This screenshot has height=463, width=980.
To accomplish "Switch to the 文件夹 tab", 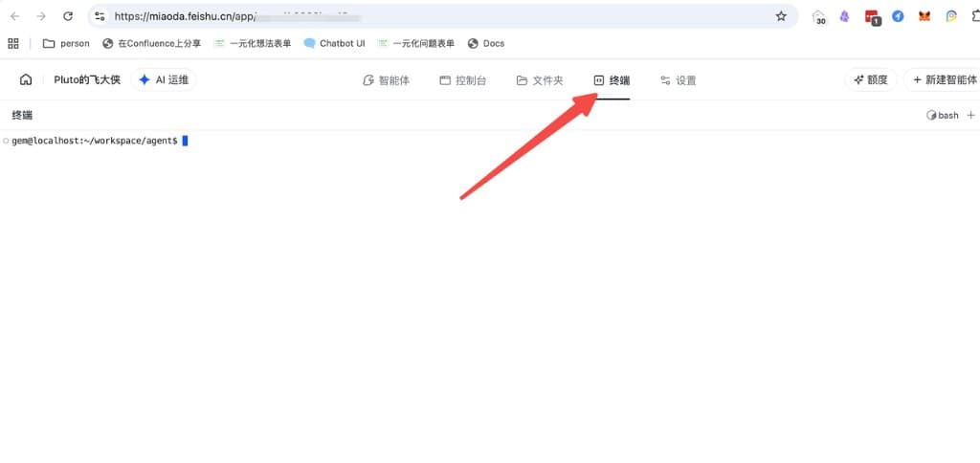I will 540,80.
